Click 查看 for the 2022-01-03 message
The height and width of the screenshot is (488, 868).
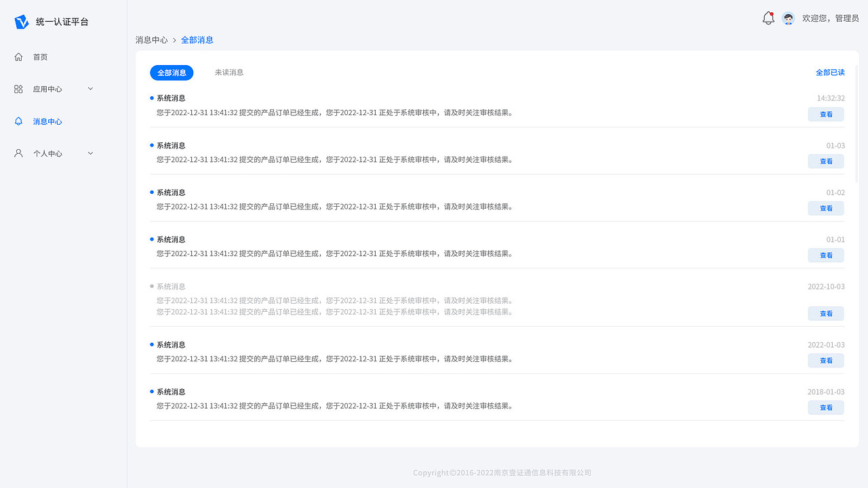(x=826, y=361)
